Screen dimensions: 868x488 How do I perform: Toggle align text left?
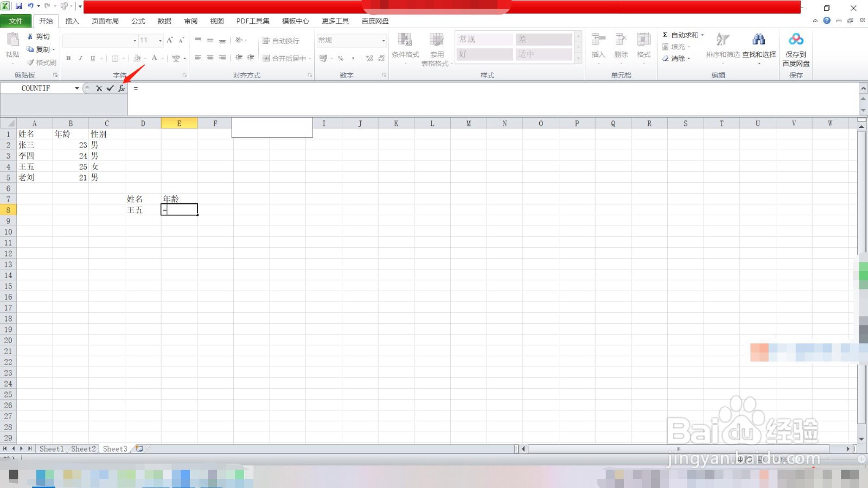[x=198, y=57]
